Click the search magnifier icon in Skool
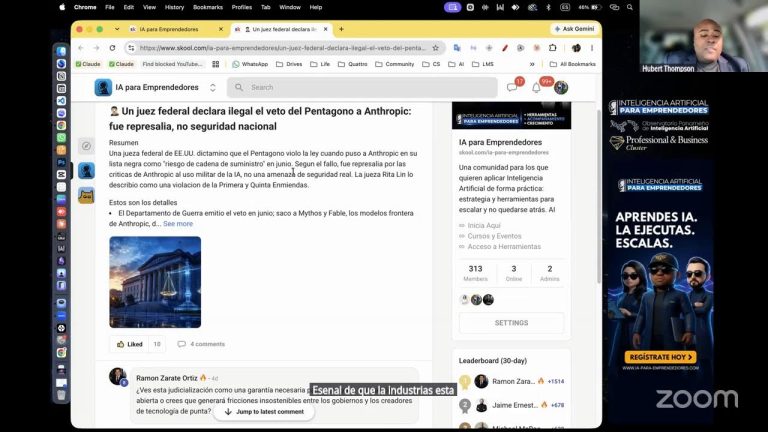The height and width of the screenshot is (432, 768). click(x=239, y=87)
